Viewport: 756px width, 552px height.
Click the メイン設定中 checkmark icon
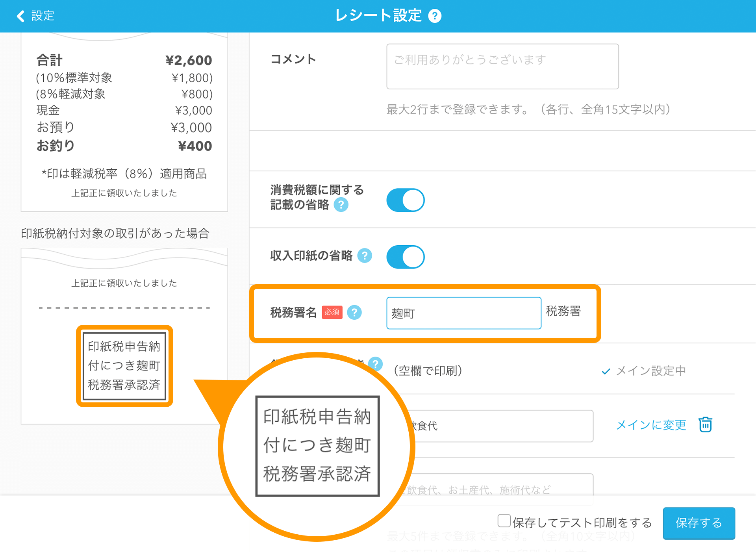pos(606,371)
